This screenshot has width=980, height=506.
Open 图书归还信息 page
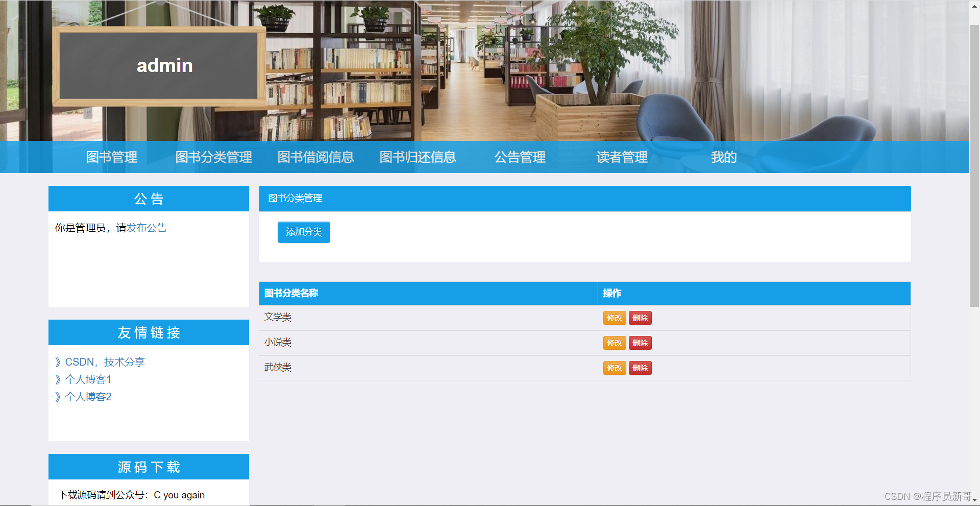[x=418, y=157]
